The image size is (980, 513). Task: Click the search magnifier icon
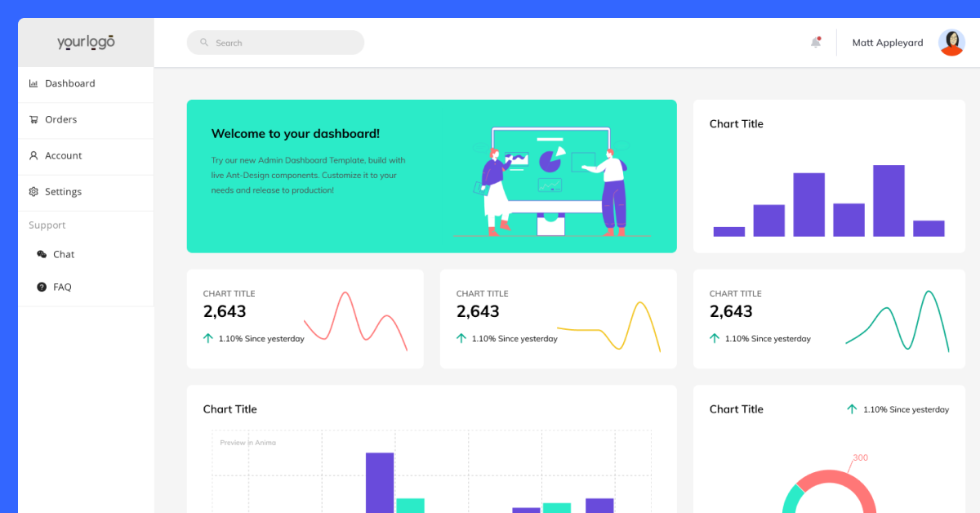point(204,42)
